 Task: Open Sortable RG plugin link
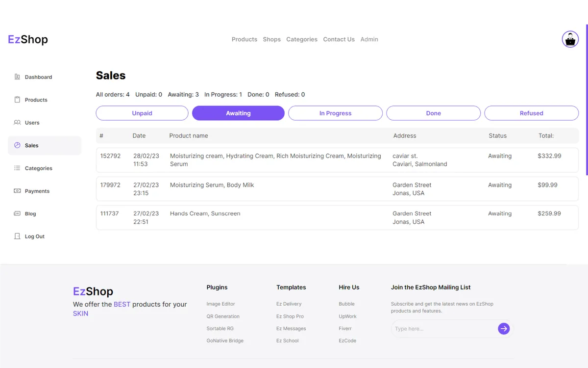click(220, 329)
